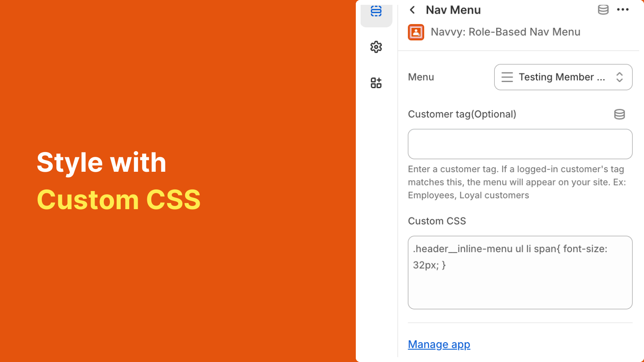
Task: Open Theme settings via the gear icon
Action: pos(376,47)
